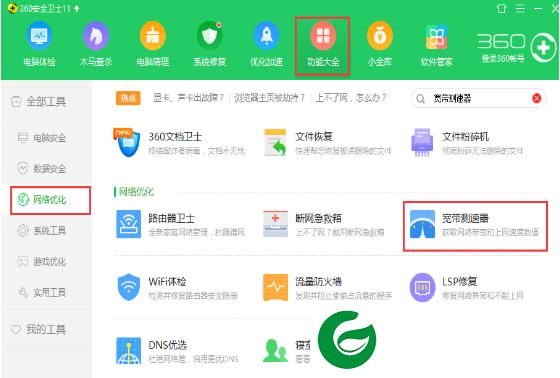The image size is (560, 378).
Task: Select 电脑安全 category
Action: 46,138
